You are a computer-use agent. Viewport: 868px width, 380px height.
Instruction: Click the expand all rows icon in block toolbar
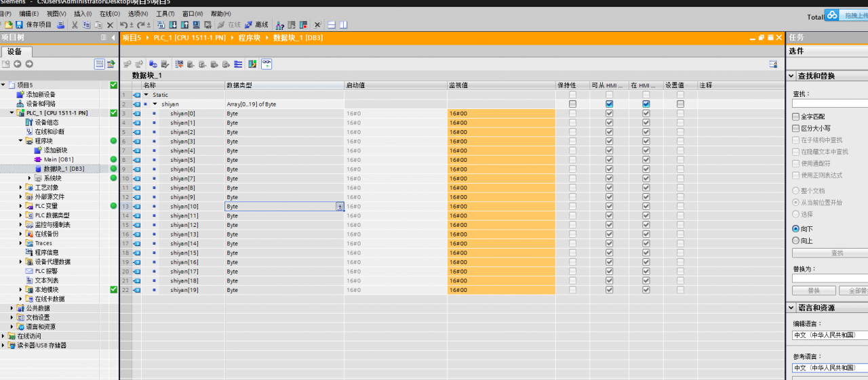click(238, 64)
